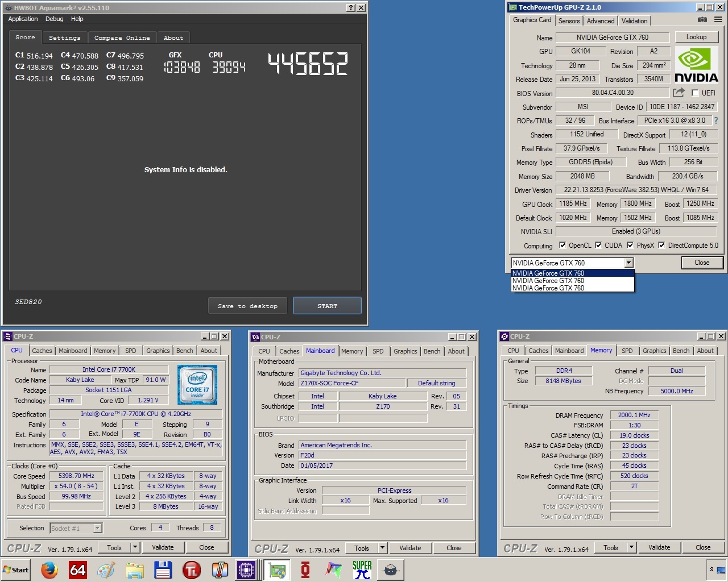Click the blue floppy disk taskbar icon

pos(163,569)
